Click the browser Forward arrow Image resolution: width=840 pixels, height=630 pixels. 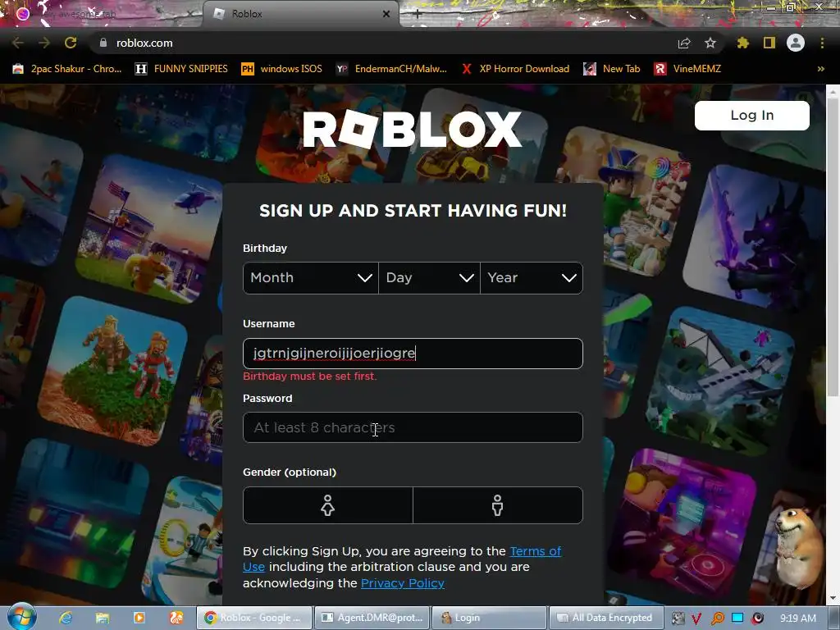[44, 43]
